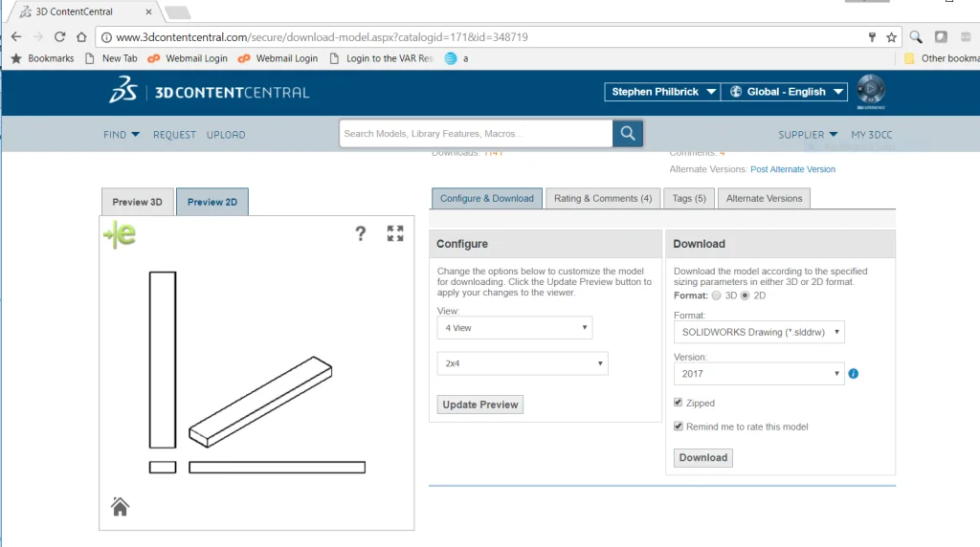Toggle the Zipped checkbox

coord(679,403)
